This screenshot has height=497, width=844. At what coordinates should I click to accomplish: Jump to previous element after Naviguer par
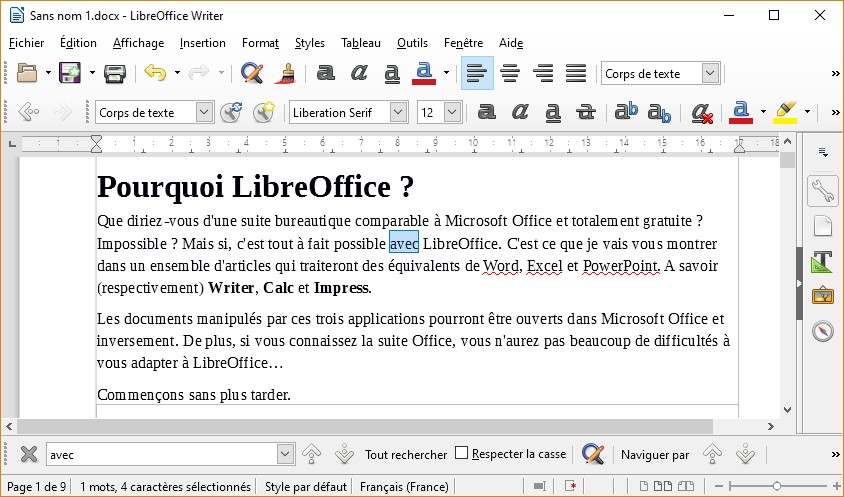click(712, 454)
